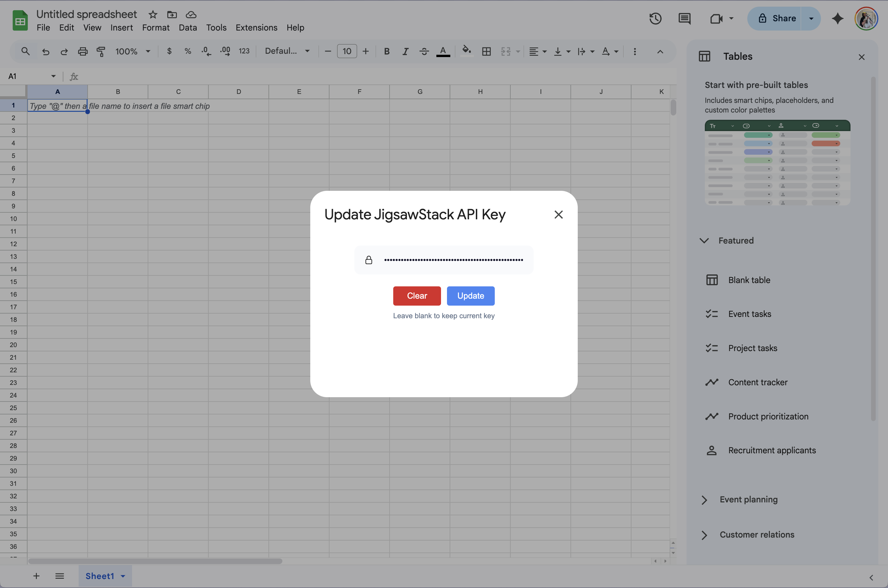Open more number formats 123
This screenshot has height=588, width=888.
[x=244, y=51]
